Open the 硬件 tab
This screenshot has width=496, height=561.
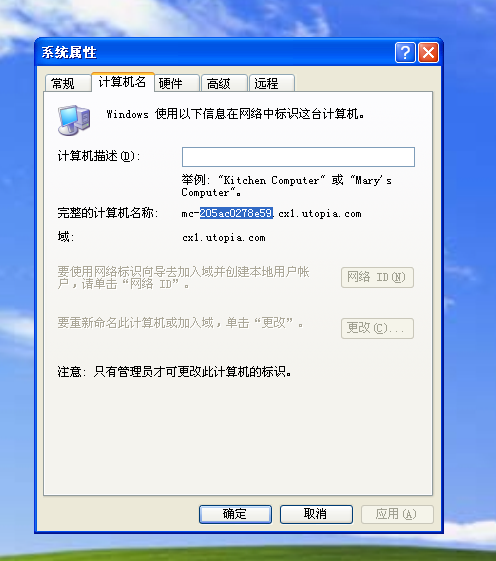click(x=177, y=83)
